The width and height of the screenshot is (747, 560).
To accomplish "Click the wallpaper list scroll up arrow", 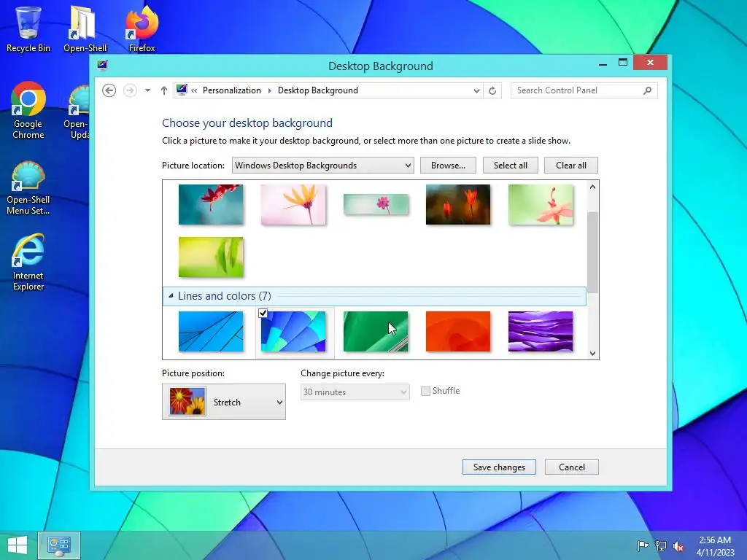I will coord(592,187).
